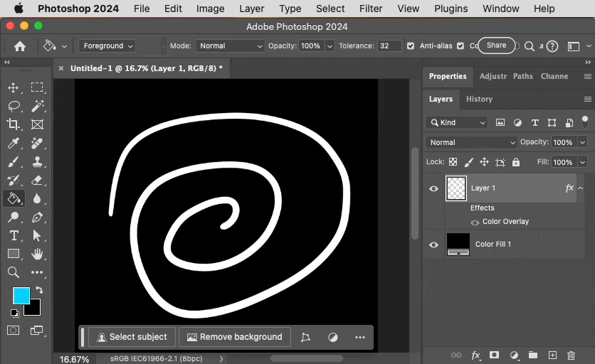
Task: Open Help question mark icon
Action: [x=553, y=46]
